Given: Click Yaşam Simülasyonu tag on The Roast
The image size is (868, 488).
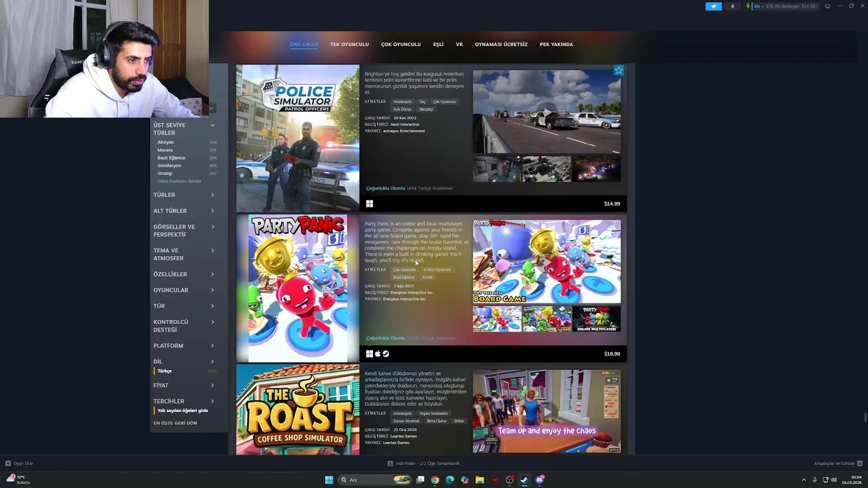Looking at the screenshot, I should (x=433, y=413).
